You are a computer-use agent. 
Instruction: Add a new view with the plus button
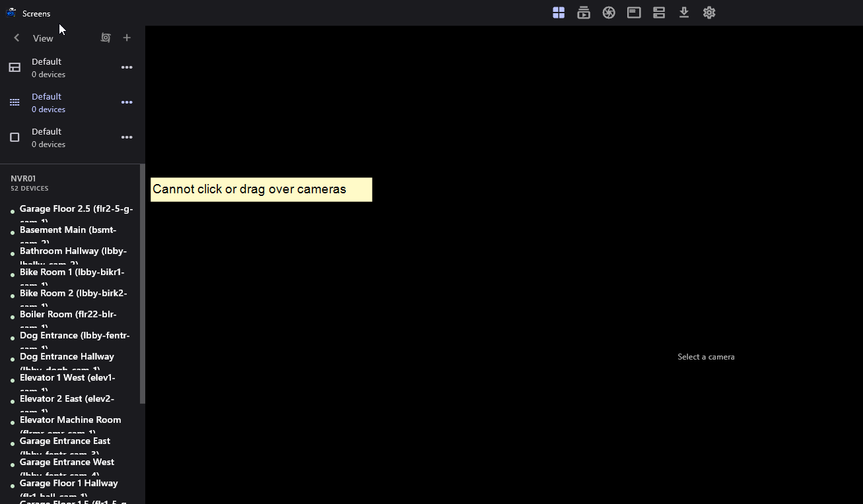[x=127, y=38]
